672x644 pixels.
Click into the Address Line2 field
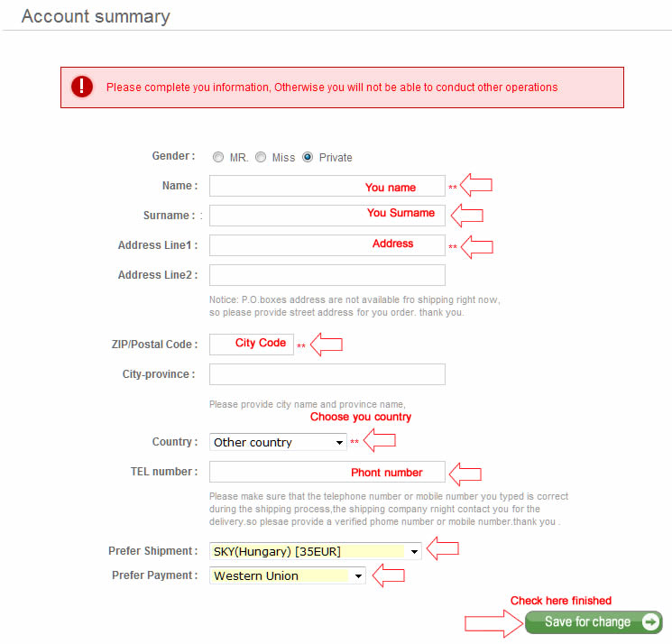click(x=327, y=275)
